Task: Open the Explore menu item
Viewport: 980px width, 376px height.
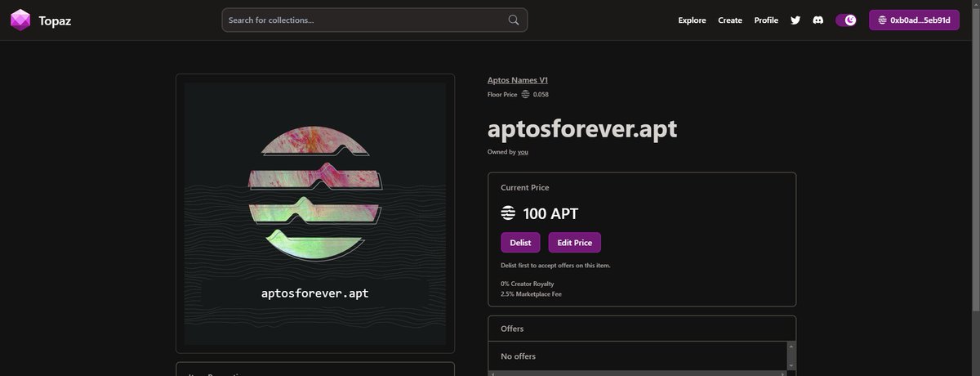Action: coord(692,20)
